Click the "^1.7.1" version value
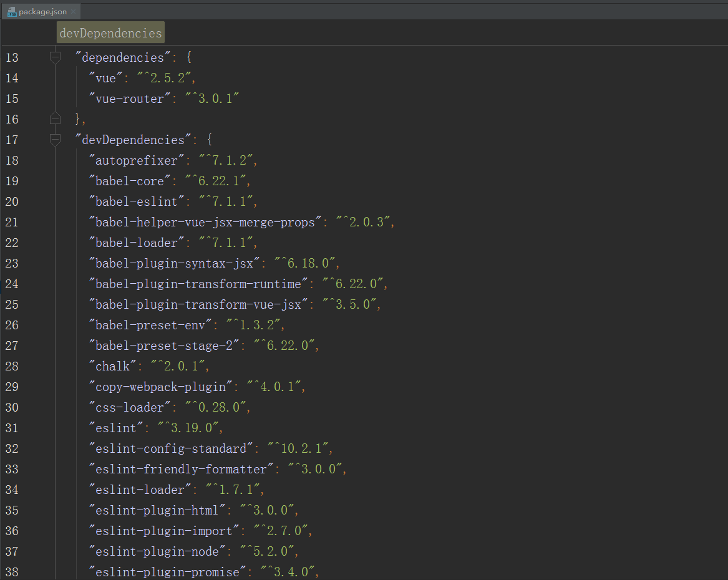This screenshot has height=580, width=728. pyautogui.click(x=233, y=490)
